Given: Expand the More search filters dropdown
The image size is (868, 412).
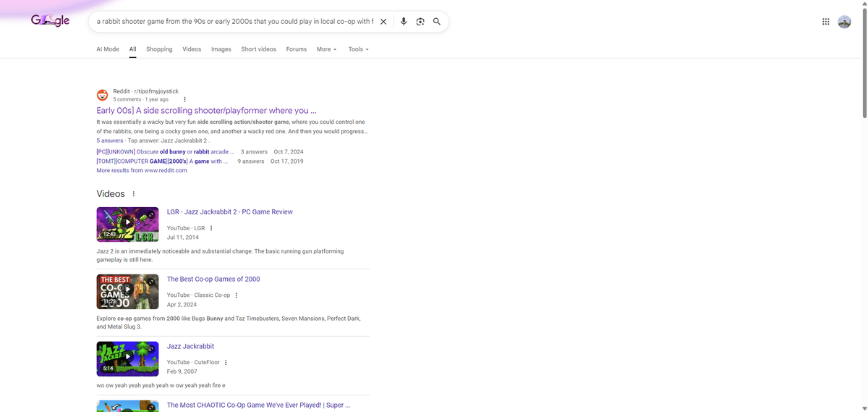Looking at the screenshot, I should [x=326, y=49].
